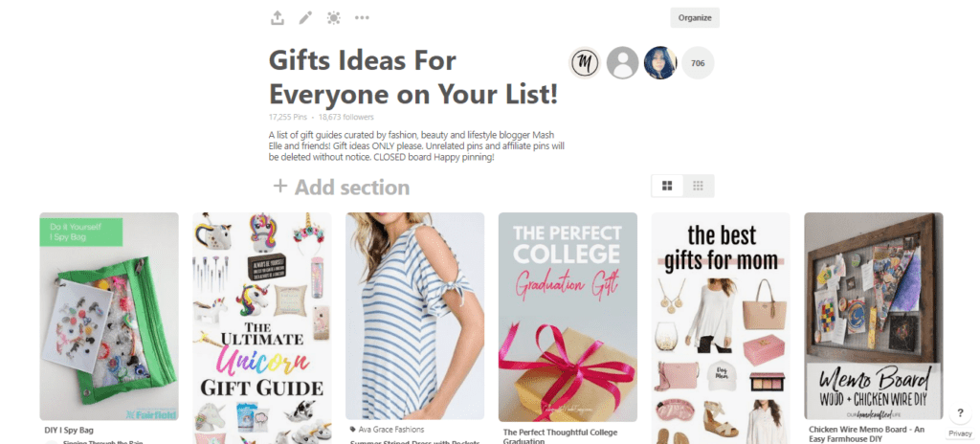
Task: Open the help question mark button
Action: click(960, 413)
